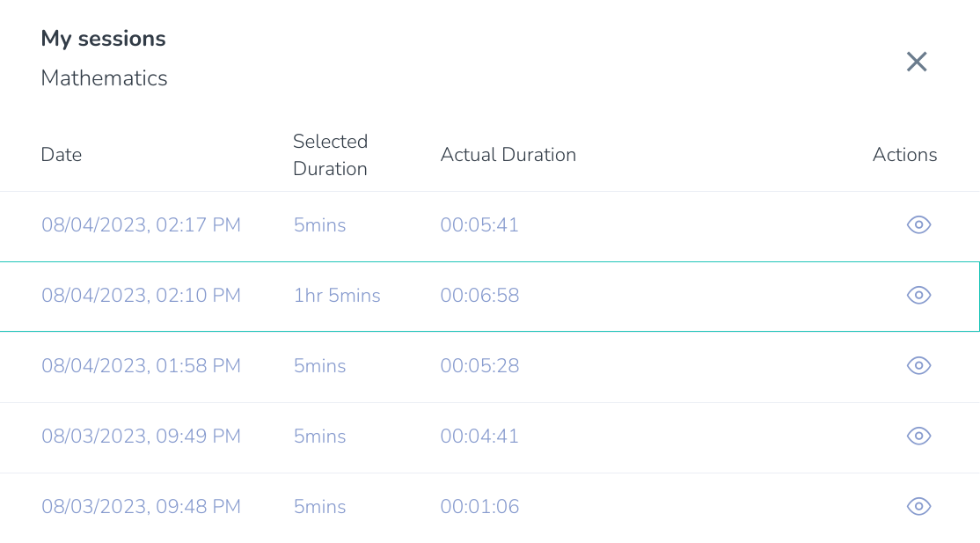
Task: Open eye icon for 02:10 PM session
Action: (x=918, y=296)
